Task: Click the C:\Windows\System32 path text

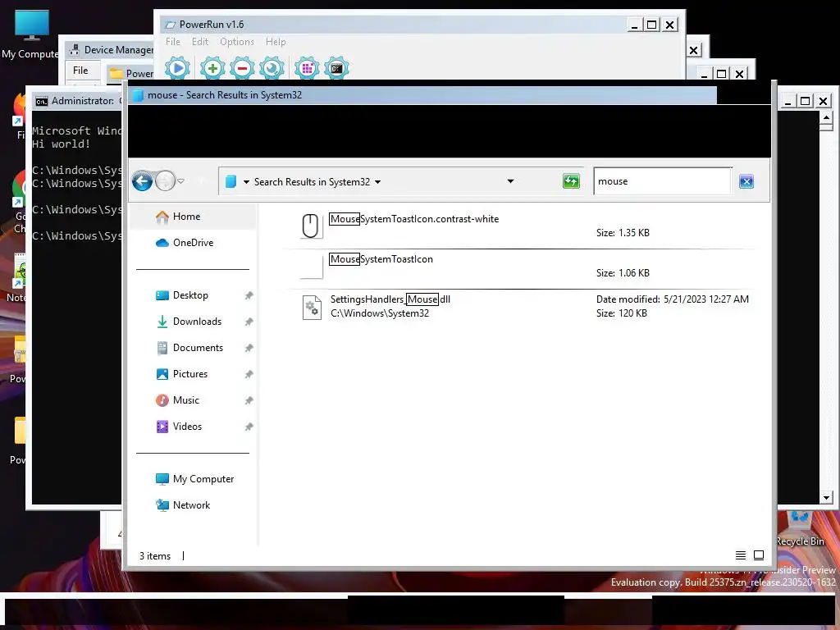Action: pos(379,313)
